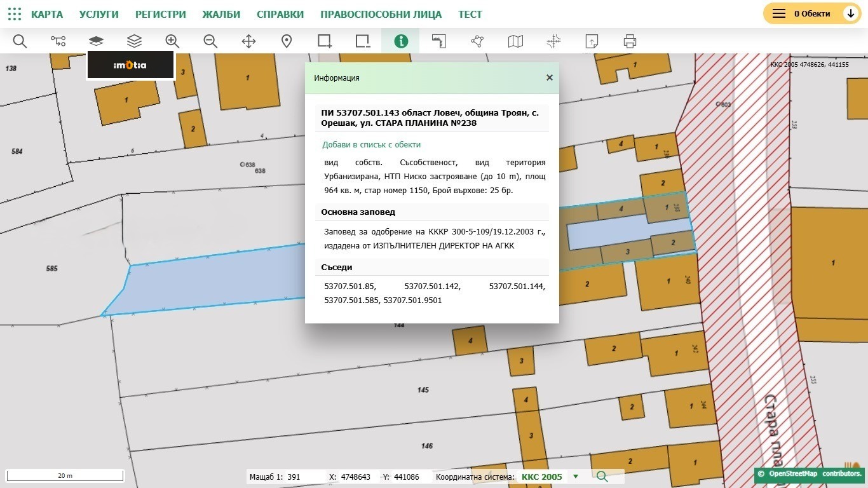Click 'Добави в списък с обекти' link
The height and width of the screenshot is (488, 868).
coord(371,144)
